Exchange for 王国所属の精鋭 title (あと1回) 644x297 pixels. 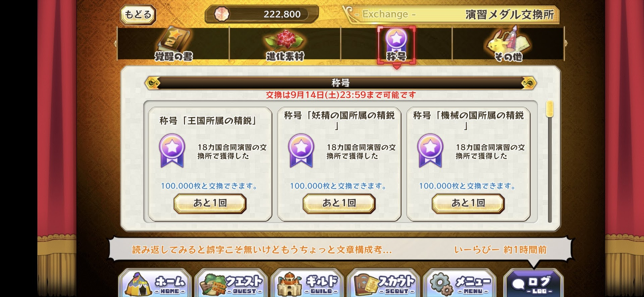pos(210,203)
